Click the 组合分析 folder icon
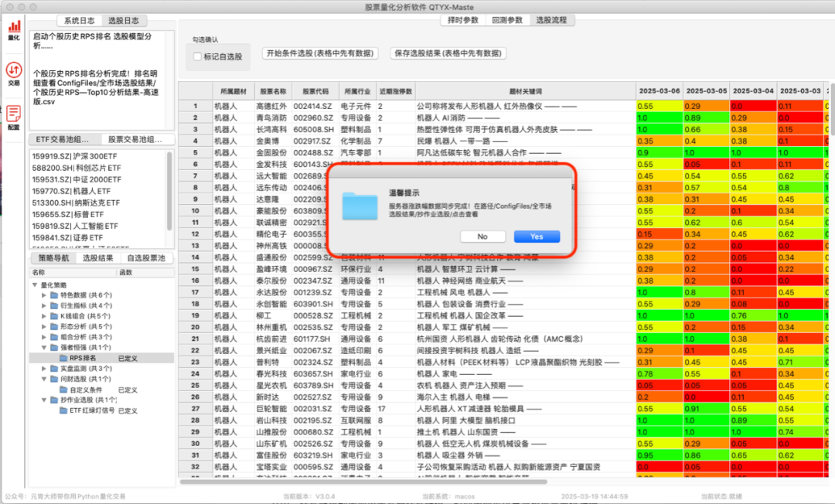Viewport: 835px width, 504px height. (54, 337)
